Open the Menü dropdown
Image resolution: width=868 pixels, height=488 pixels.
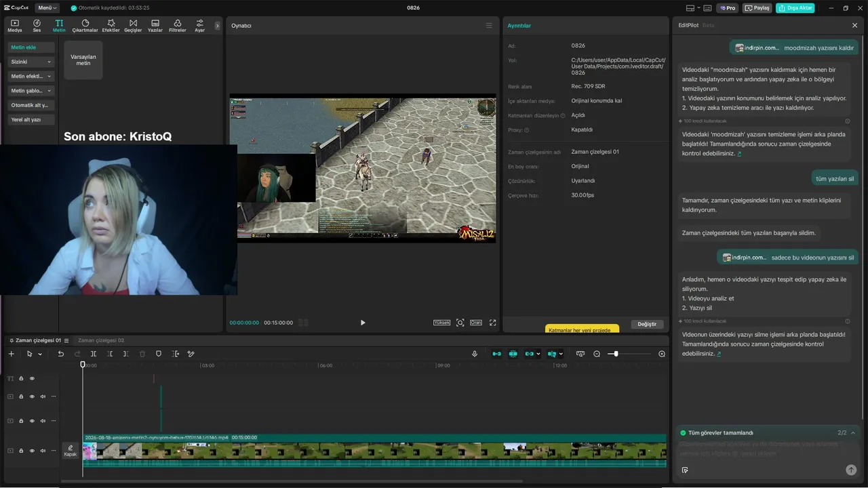pos(47,8)
